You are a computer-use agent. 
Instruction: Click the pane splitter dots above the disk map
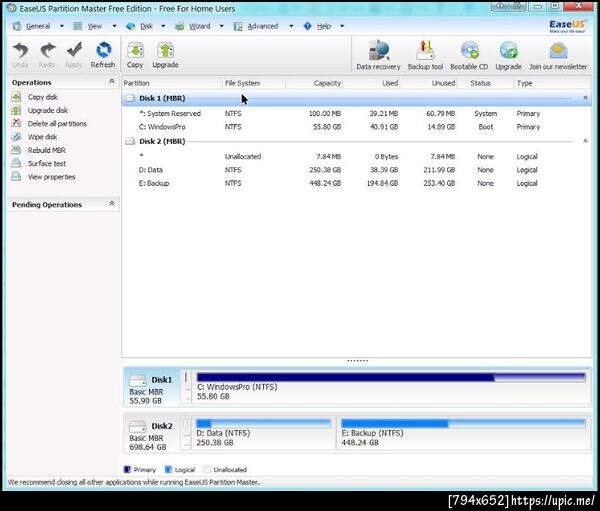(x=357, y=361)
